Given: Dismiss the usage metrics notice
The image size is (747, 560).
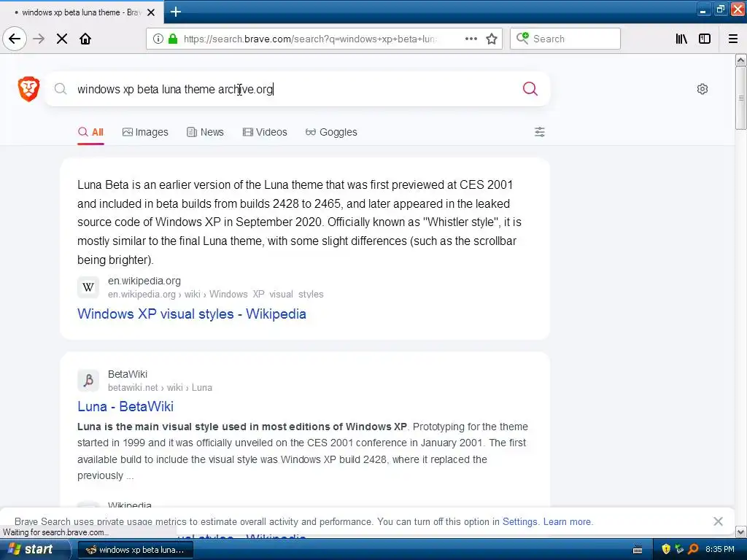Looking at the screenshot, I should [x=718, y=521].
